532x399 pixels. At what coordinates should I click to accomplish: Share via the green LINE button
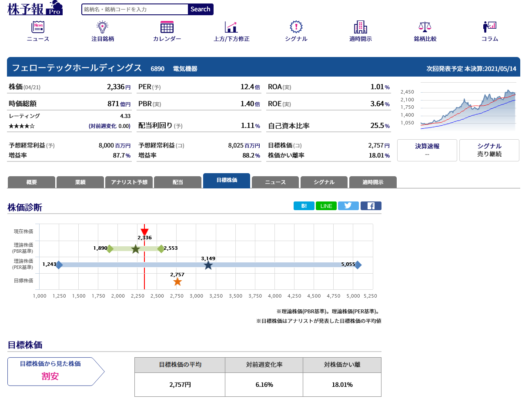(326, 206)
